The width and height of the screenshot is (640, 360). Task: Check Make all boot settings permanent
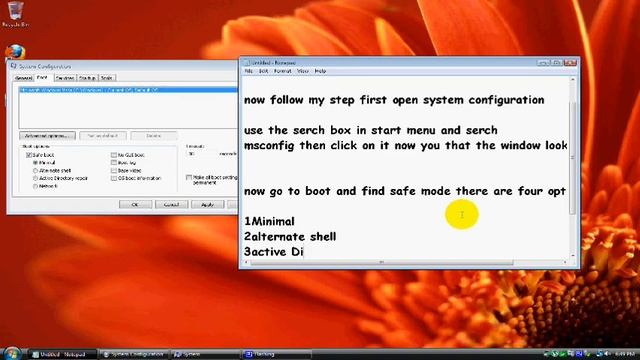point(189,178)
